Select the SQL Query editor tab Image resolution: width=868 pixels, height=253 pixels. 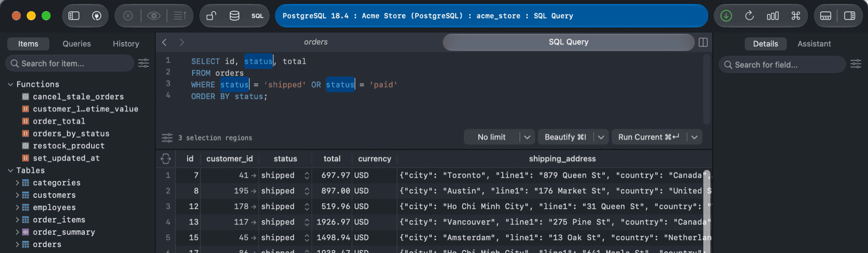[x=569, y=42]
